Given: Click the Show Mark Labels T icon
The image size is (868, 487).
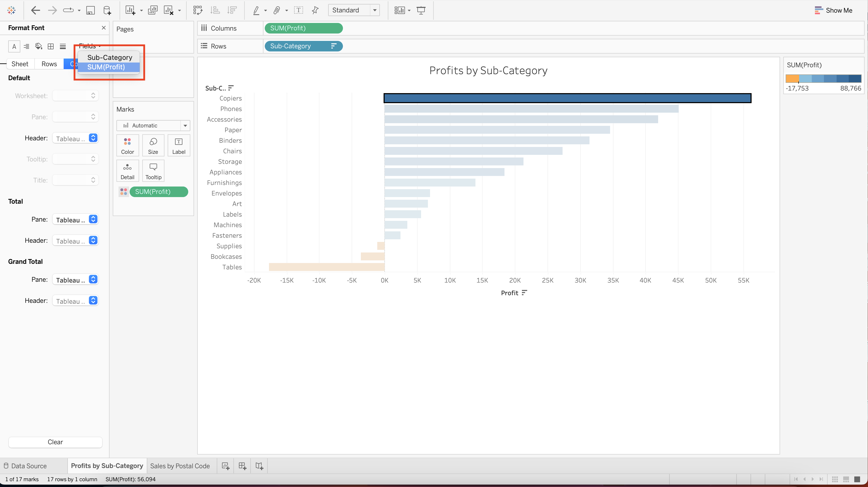Looking at the screenshot, I should [299, 11].
